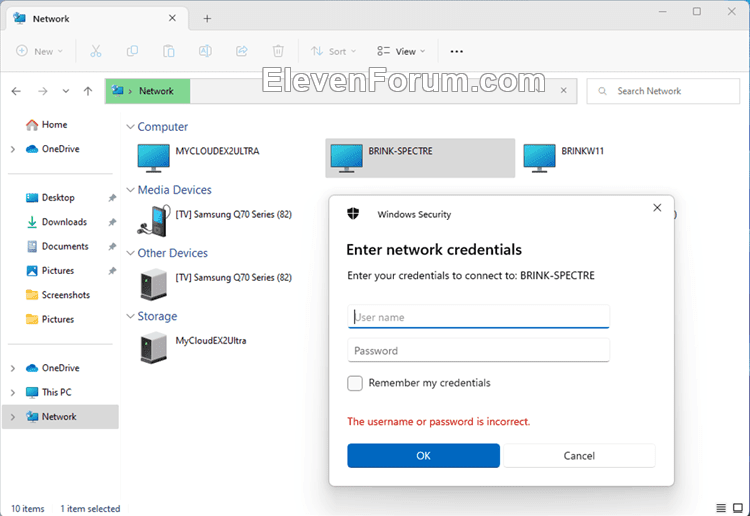Open the View dropdown menu

click(401, 51)
